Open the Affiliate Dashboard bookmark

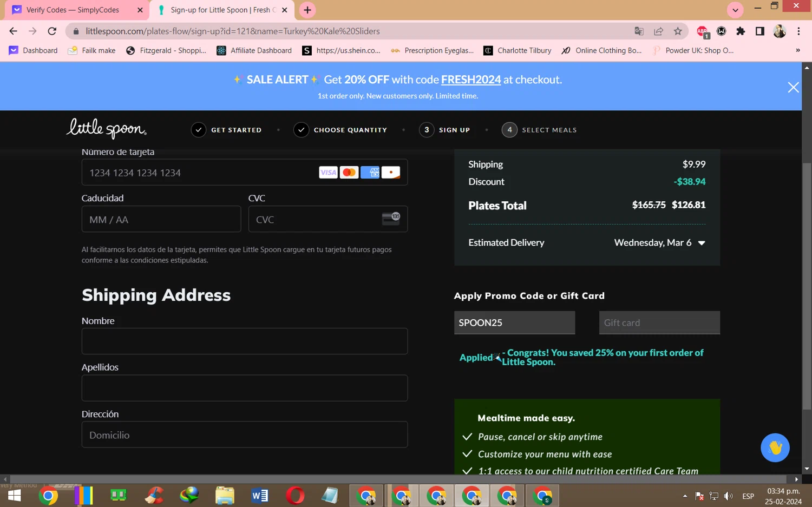(254, 50)
